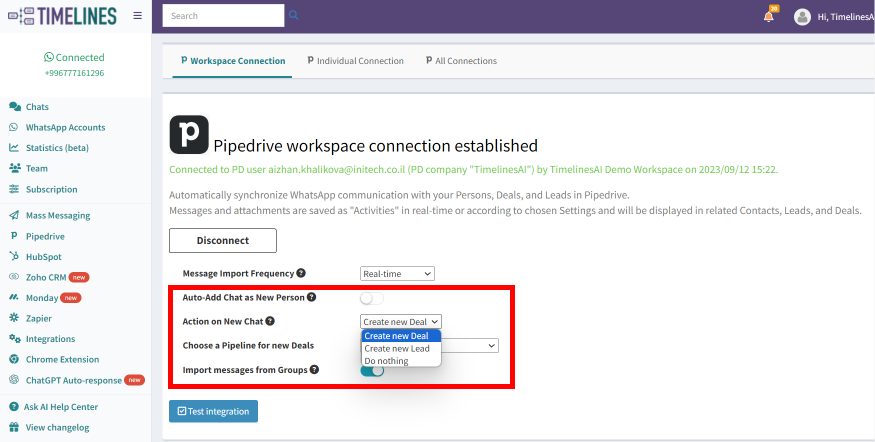Screen dimensions: 875x442
Task: Enable Auto-Add Chat as New Person toggle
Action: coord(372,298)
